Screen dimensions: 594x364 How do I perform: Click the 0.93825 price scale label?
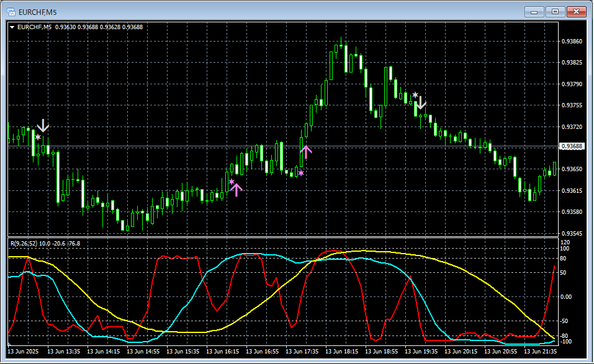(x=572, y=63)
